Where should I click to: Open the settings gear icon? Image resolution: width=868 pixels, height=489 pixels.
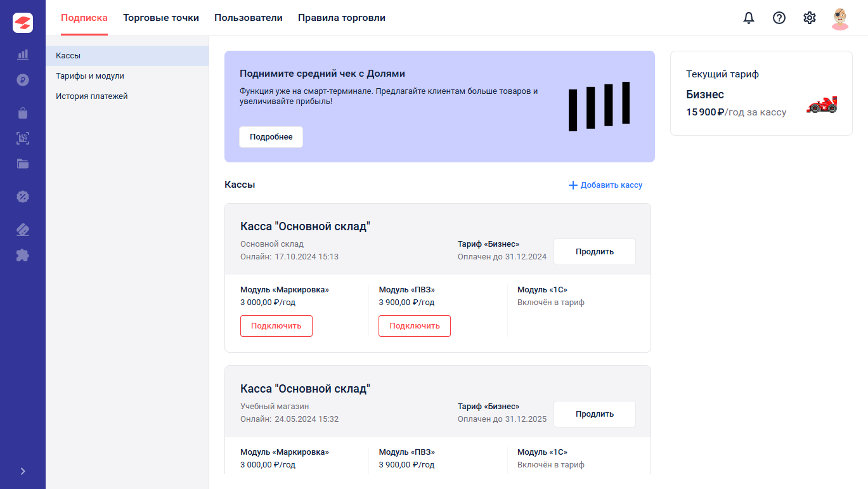[x=810, y=18]
